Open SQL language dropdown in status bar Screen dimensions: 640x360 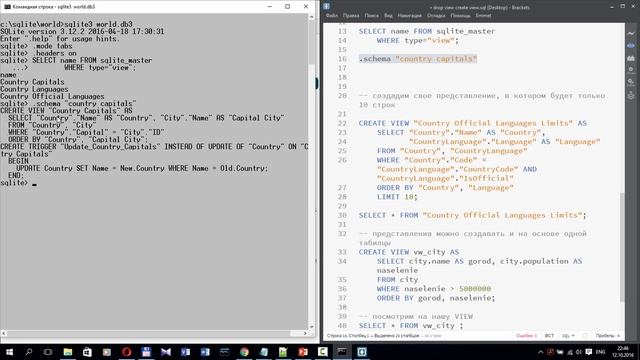568,336
